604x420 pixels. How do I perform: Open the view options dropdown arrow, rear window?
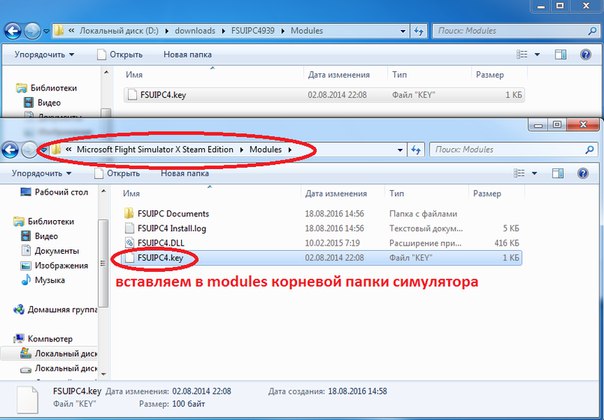537,55
